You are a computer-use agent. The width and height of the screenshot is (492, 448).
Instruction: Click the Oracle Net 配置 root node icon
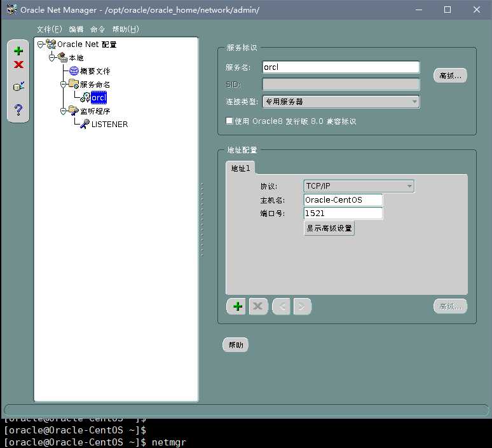[51, 44]
